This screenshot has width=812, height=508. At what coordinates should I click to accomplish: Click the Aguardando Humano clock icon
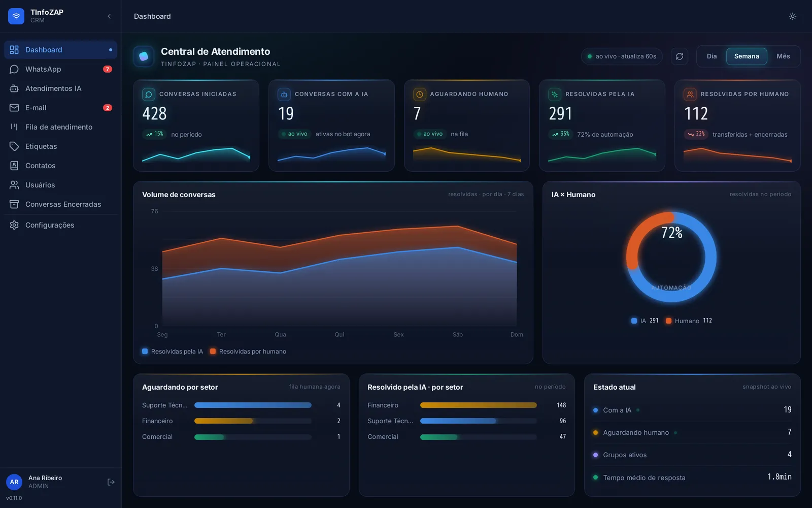[420, 94]
